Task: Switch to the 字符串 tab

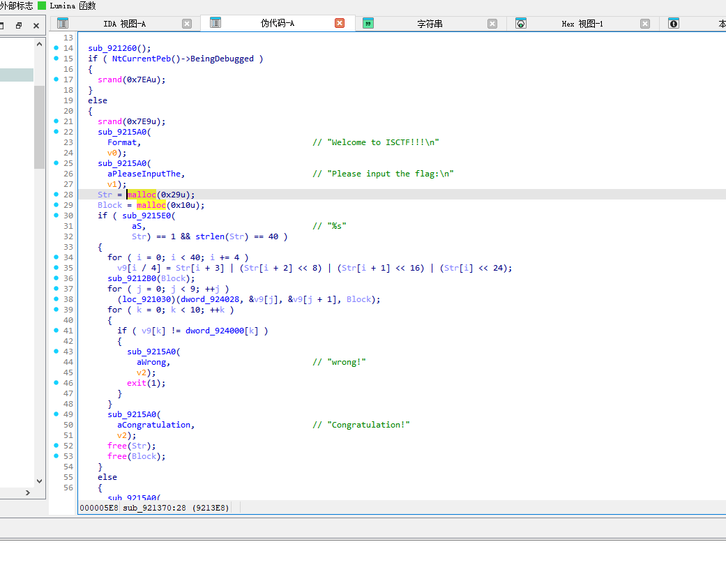Action: click(x=430, y=24)
